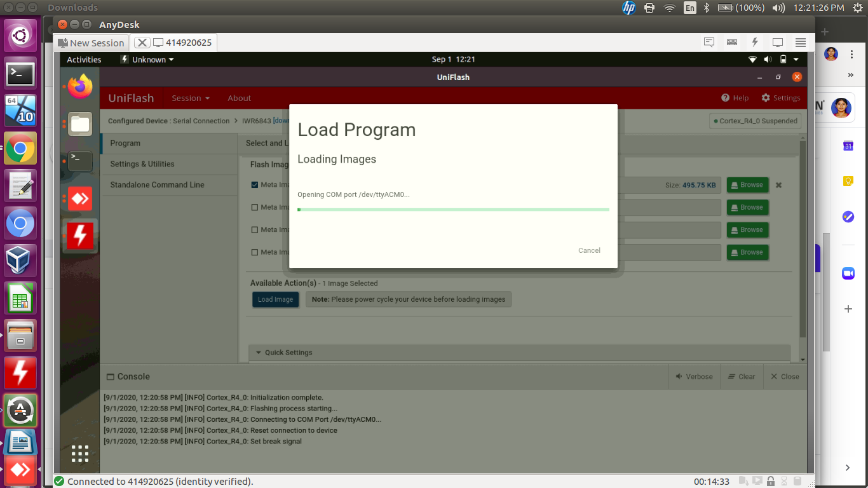
Task: Remove the first flash image with the X icon
Action: tap(778, 185)
